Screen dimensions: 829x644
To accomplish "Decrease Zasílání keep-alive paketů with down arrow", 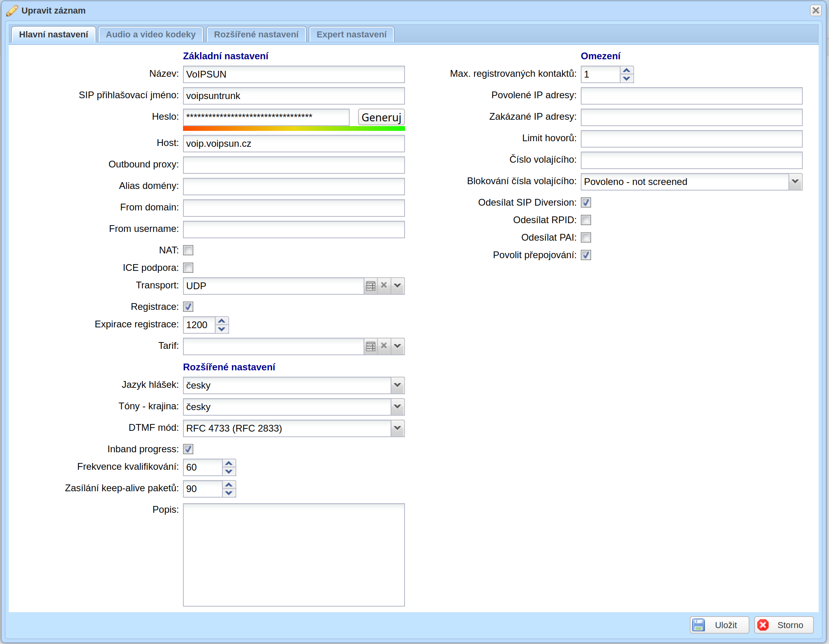I will (x=229, y=493).
